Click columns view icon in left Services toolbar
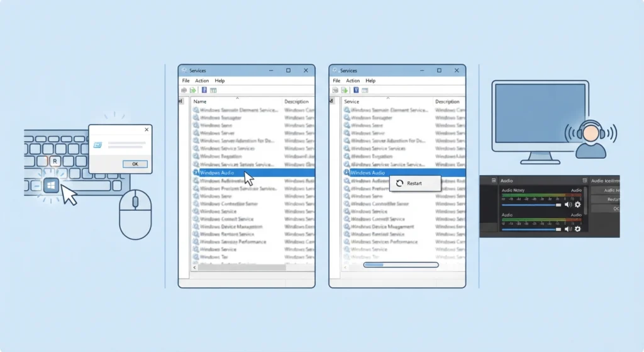 (213, 90)
